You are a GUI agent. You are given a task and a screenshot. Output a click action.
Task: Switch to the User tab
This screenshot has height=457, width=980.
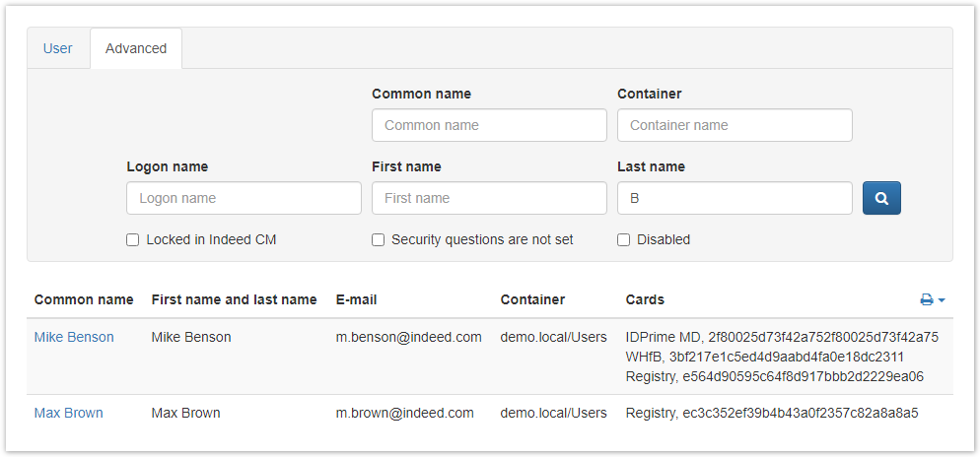tap(58, 48)
